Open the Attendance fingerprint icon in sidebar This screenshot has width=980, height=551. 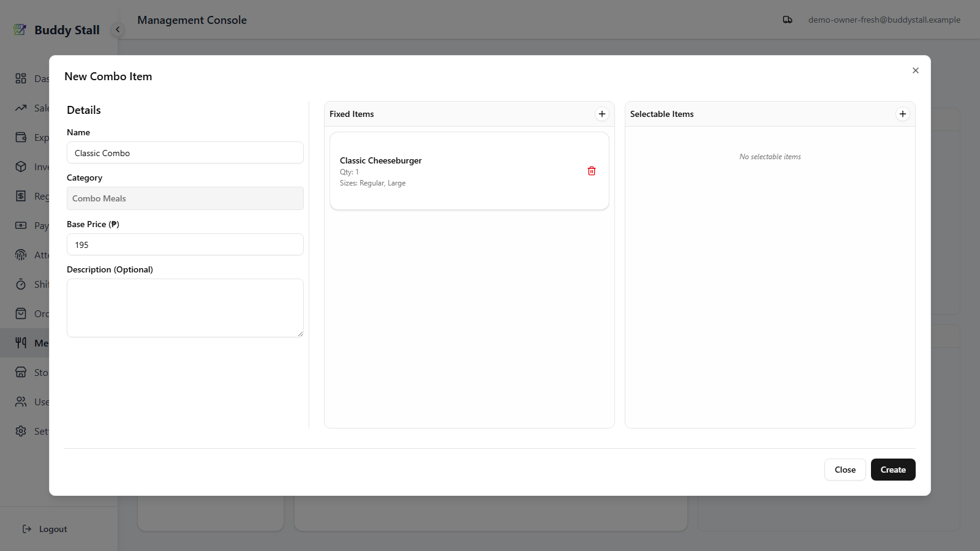[21, 255]
